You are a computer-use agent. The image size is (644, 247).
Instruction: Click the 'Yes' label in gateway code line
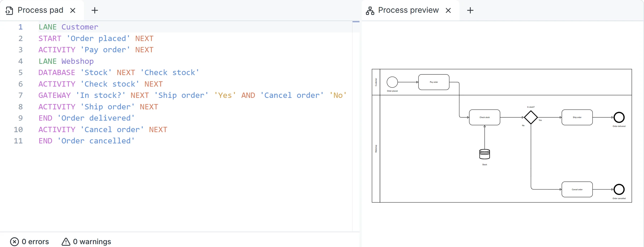[225, 95]
